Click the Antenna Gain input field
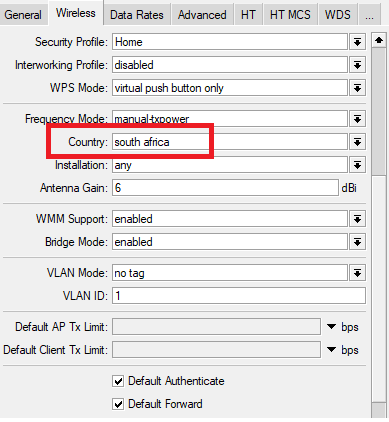 [x=225, y=188]
